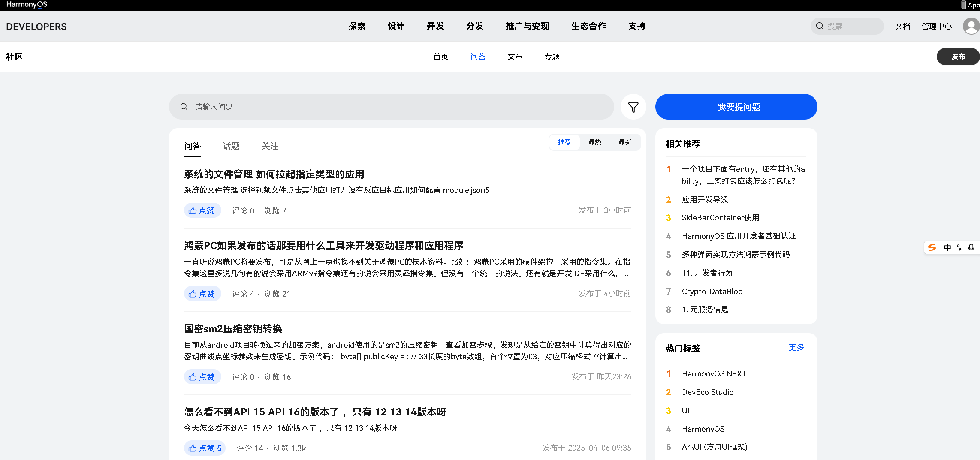Open recommendation 1. 元服务信息
Viewport: 980px width, 460px height.
(705, 310)
